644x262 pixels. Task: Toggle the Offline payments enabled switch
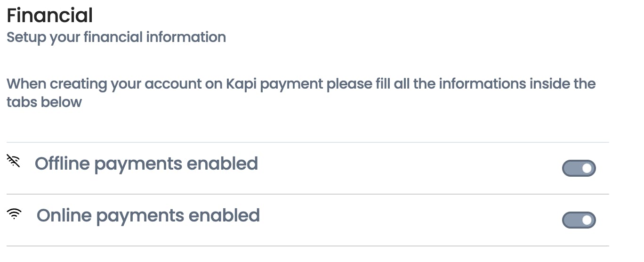(579, 168)
